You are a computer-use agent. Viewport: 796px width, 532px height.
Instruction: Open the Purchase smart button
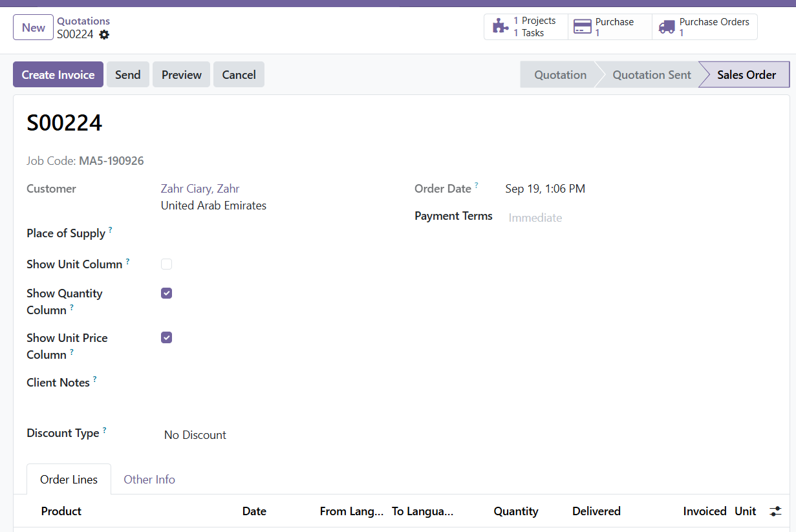(x=610, y=27)
